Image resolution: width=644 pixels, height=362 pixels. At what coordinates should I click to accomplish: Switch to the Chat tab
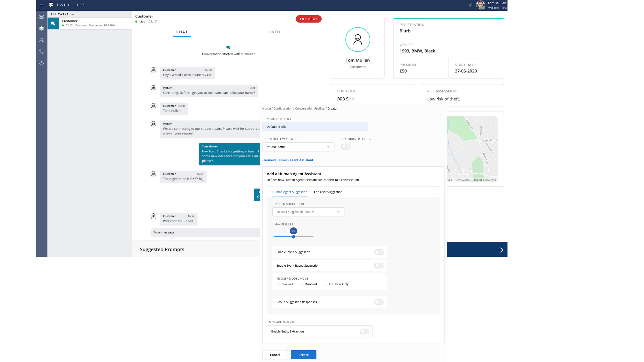point(182,32)
